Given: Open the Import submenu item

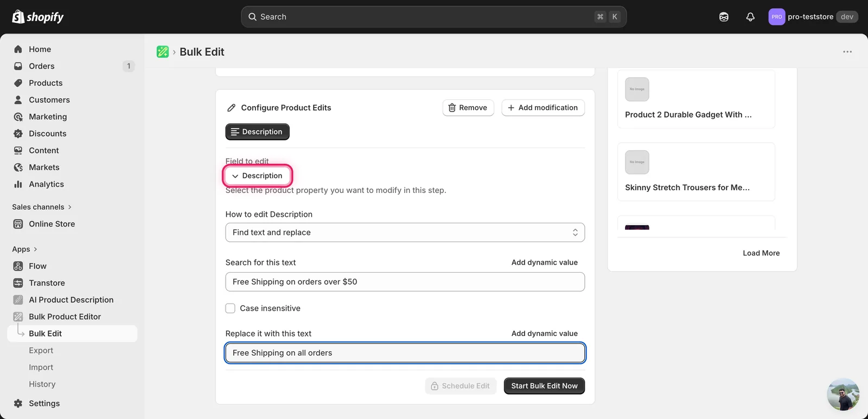Looking at the screenshot, I should 41,368.
